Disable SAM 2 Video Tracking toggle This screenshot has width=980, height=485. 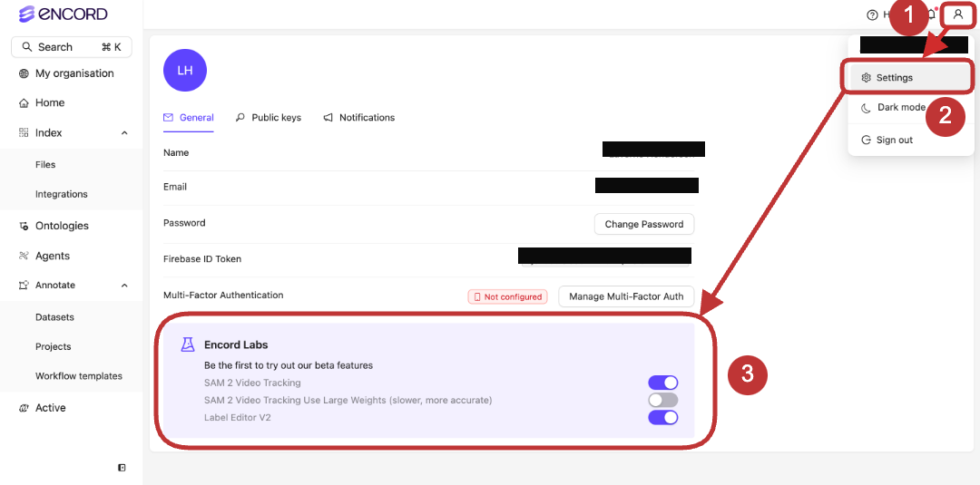point(663,383)
